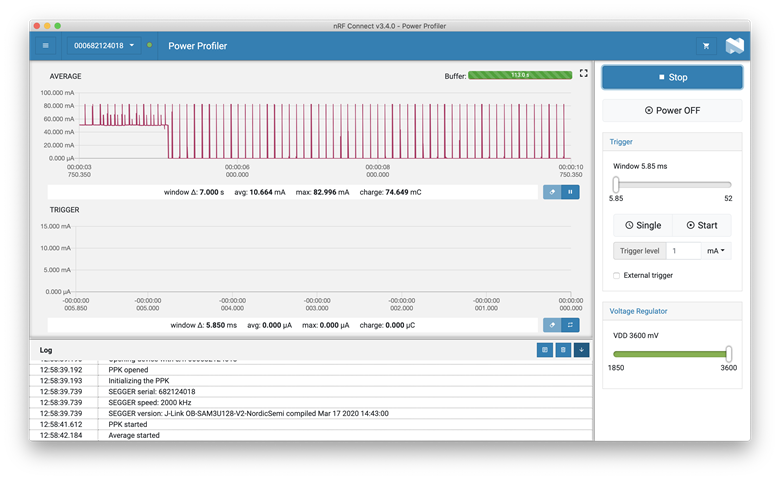Select 'SEGGER speed: 2000 kHz' log row
This screenshot has width=779, height=479.
[311, 402]
